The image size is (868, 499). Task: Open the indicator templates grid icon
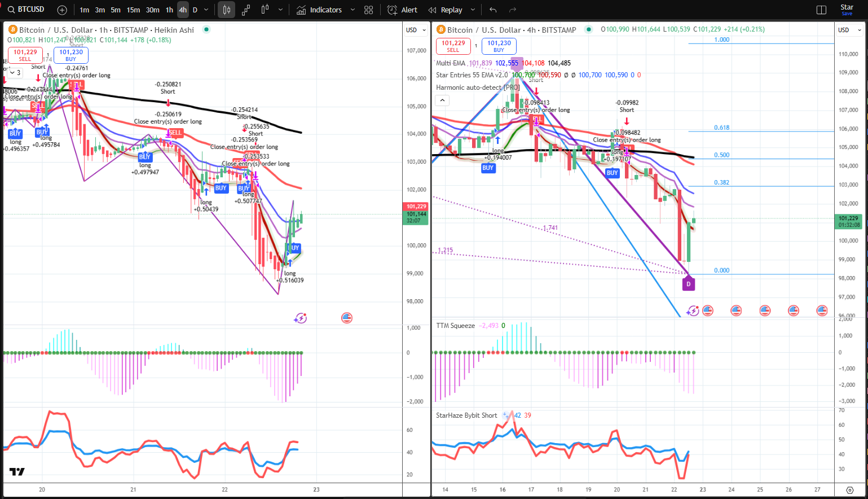click(x=369, y=10)
